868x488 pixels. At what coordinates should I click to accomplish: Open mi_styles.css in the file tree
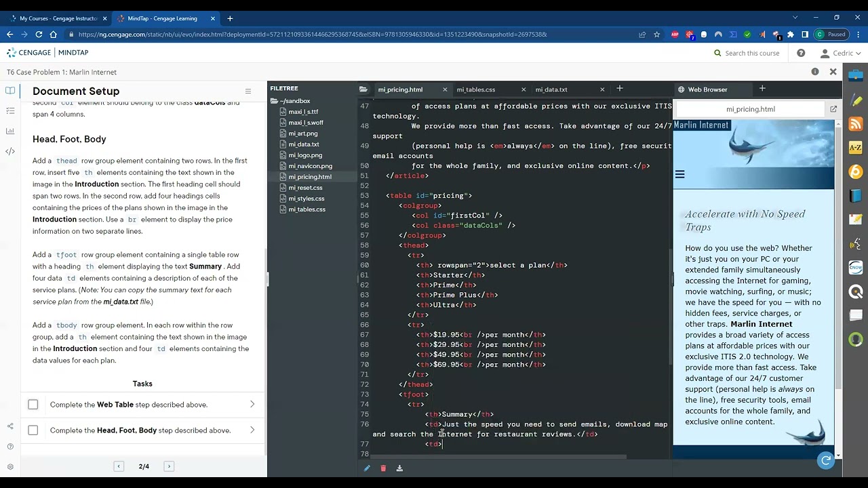tap(307, 199)
